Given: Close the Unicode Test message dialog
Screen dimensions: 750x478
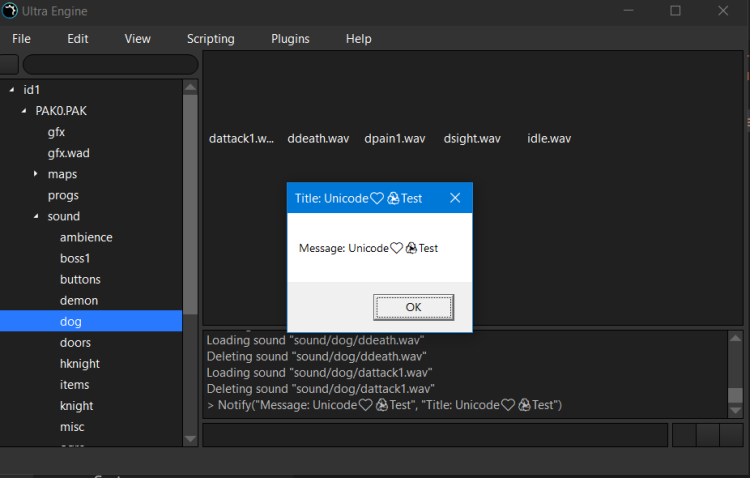Looking at the screenshot, I should [455, 198].
